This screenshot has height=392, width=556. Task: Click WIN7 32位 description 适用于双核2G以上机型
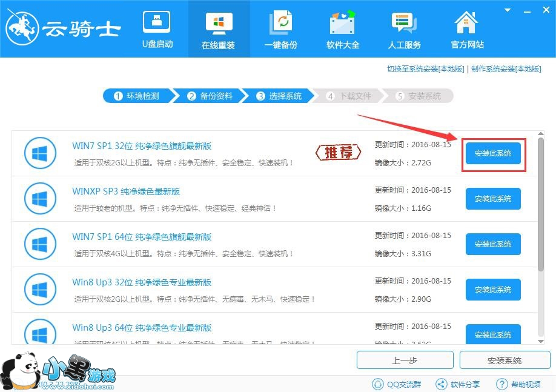[184, 163]
